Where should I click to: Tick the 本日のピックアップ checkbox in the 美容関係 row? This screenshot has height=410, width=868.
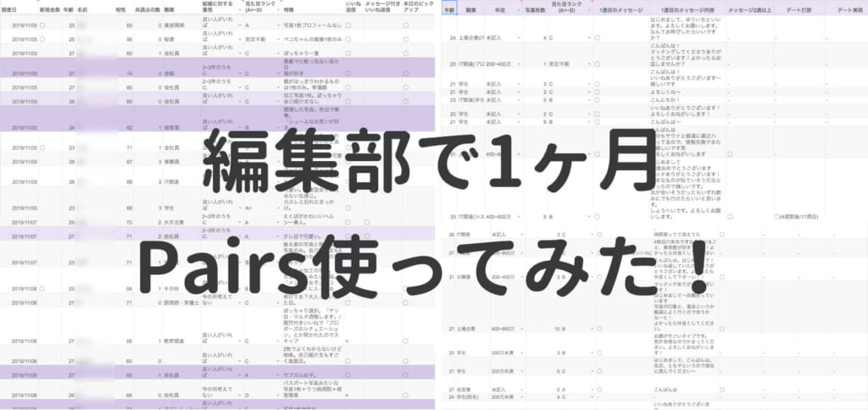[406, 26]
